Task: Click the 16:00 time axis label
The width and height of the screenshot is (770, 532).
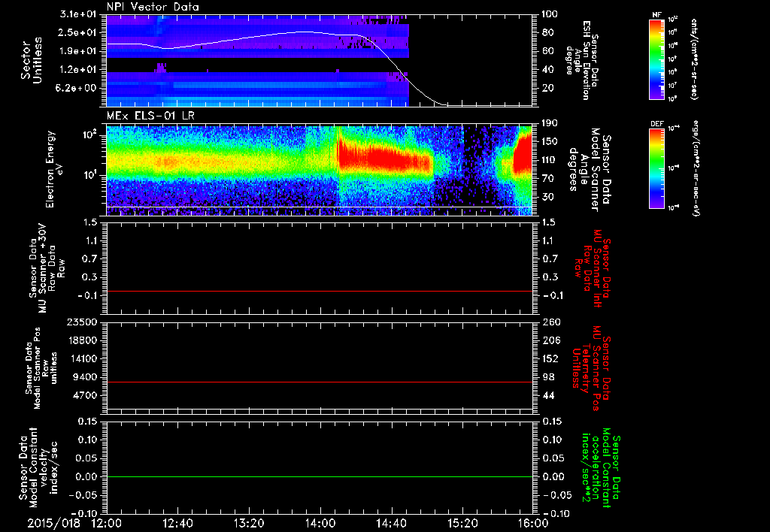Action: point(533,523)
